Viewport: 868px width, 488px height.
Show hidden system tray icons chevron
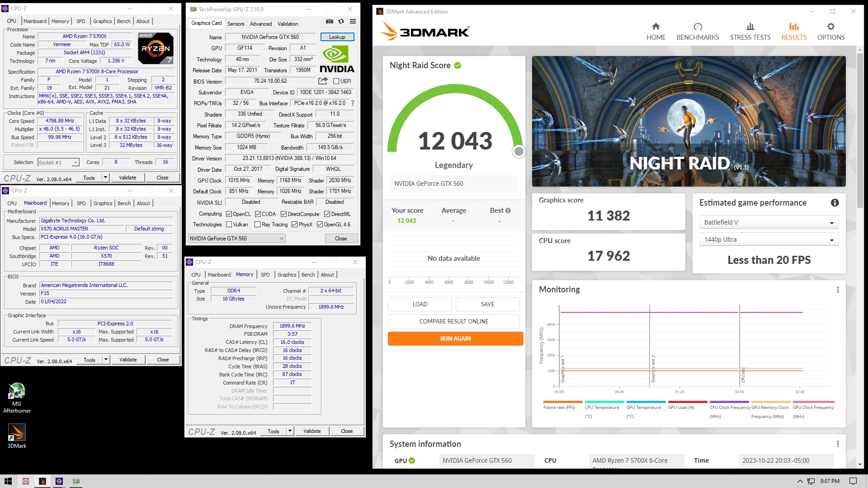(800, 481)
